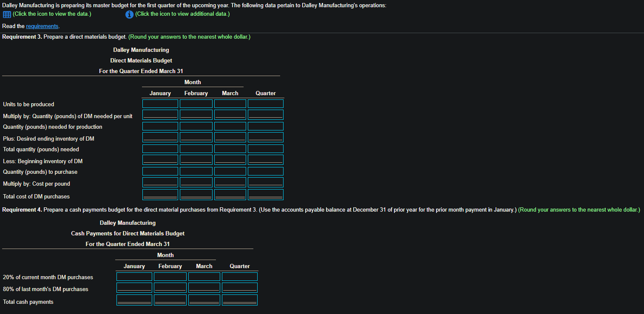Image resolution: width=644 pixels, height=314 pixels.
Task: Select March 20% current month purchases field
Action: [204, 277]
